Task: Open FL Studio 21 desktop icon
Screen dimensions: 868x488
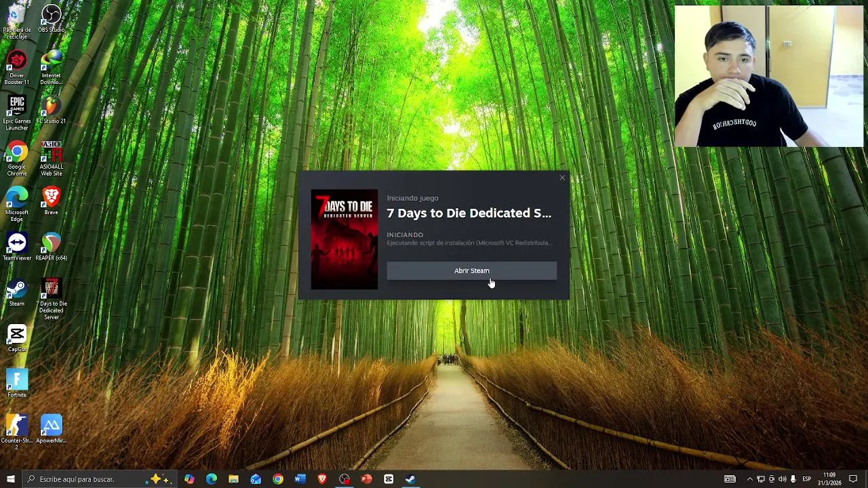Action: [x=52, y=110]
